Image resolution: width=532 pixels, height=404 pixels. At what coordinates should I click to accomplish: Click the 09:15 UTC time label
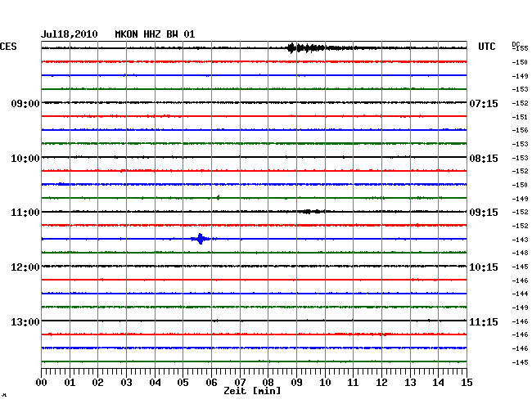click(x=484, y=213)
